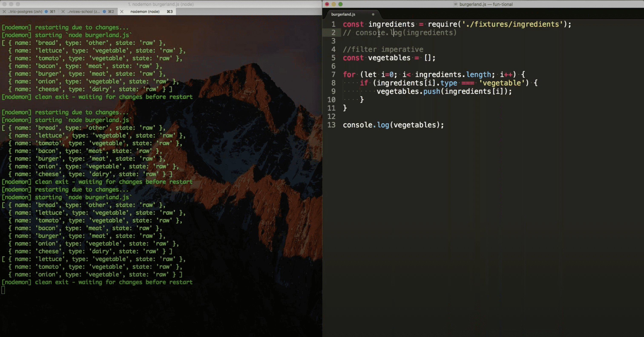
Task: Click the for loop statement on line 7
Action: (x=434, y=75)
